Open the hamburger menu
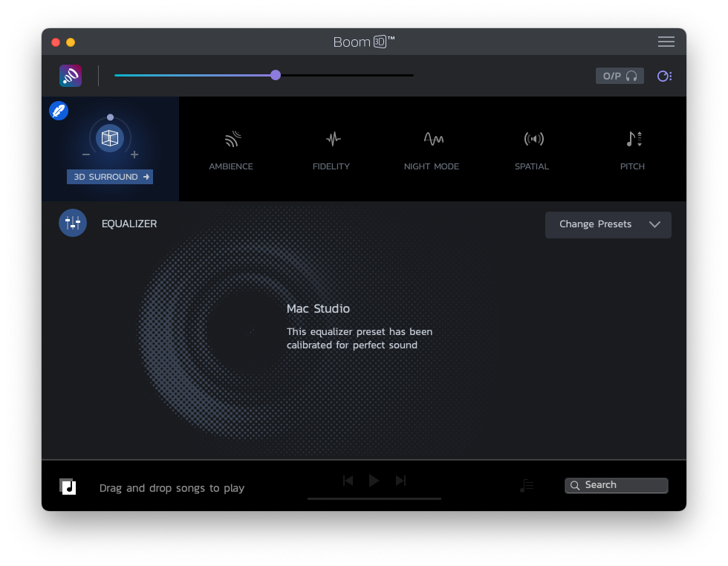Image resolution: width=728 pixels, height=566 pixels. click(666, 42)
